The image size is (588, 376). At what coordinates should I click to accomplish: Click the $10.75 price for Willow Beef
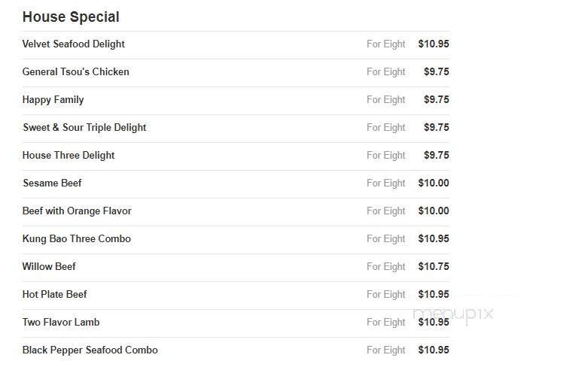[x=434, y=267]
